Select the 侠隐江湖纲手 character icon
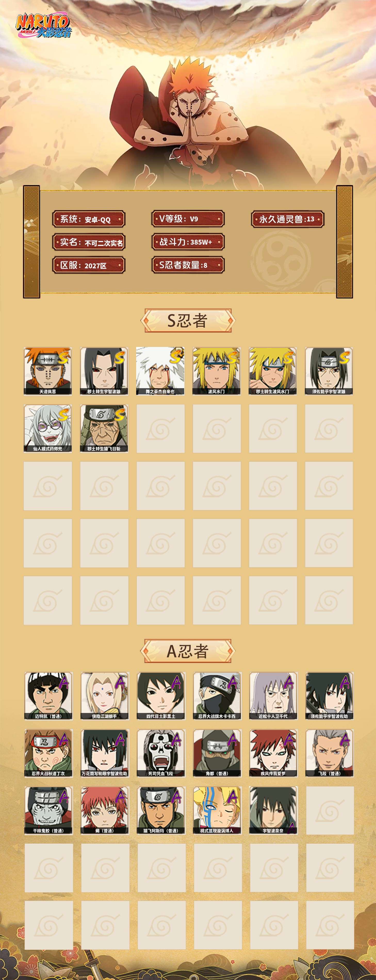Image resolution: width=376 pixels, height=980 pixels. (105, 696)
